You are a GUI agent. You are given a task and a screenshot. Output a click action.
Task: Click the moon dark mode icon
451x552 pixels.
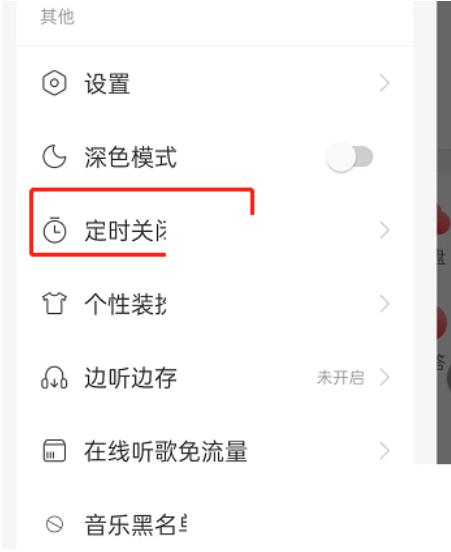[x=54, y=157]
